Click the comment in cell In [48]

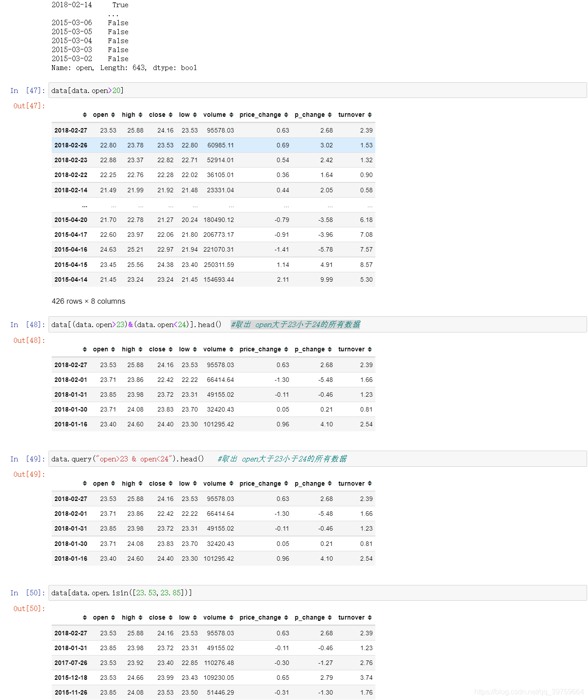[295, 324]
